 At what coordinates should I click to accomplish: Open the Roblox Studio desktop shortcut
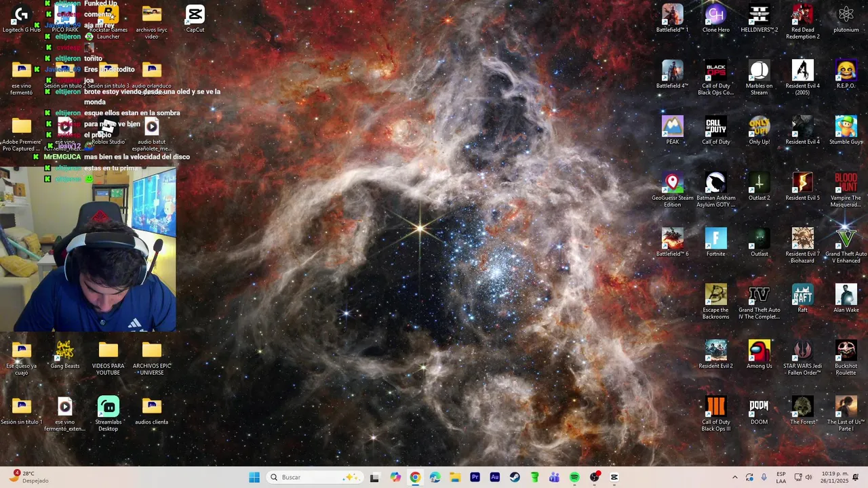pyautogui.click(x=108, y=131)
